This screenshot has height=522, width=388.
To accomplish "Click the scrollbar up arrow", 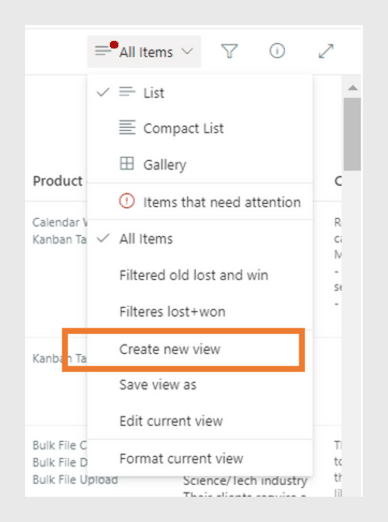I will 353,88.
